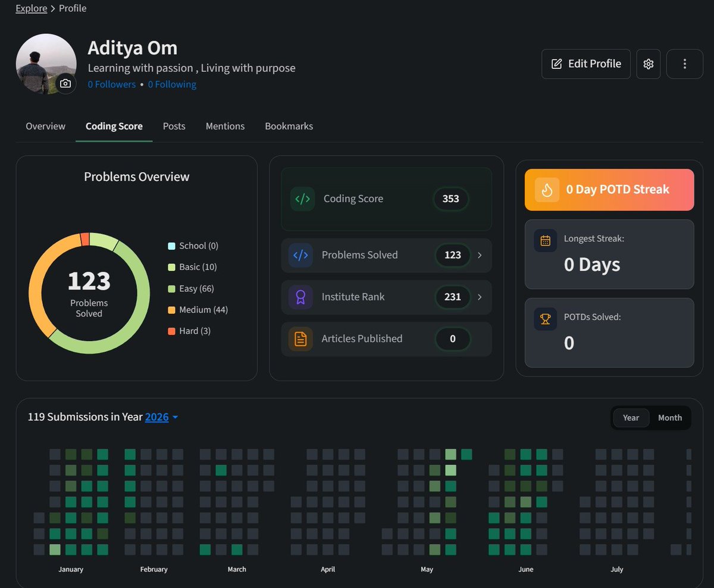Screen dimensions: 714x588
Task: Click the blue Problems Solved code icon
Action: pos(300,255)
